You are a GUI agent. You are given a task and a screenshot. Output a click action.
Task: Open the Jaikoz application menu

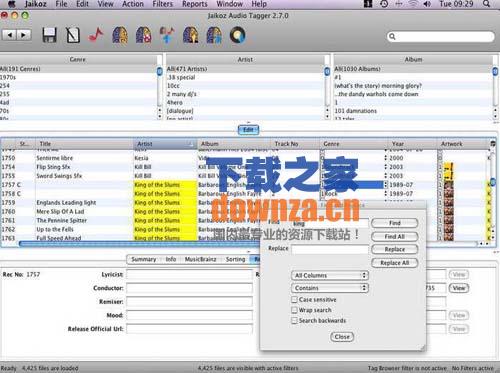pos(35,4)
